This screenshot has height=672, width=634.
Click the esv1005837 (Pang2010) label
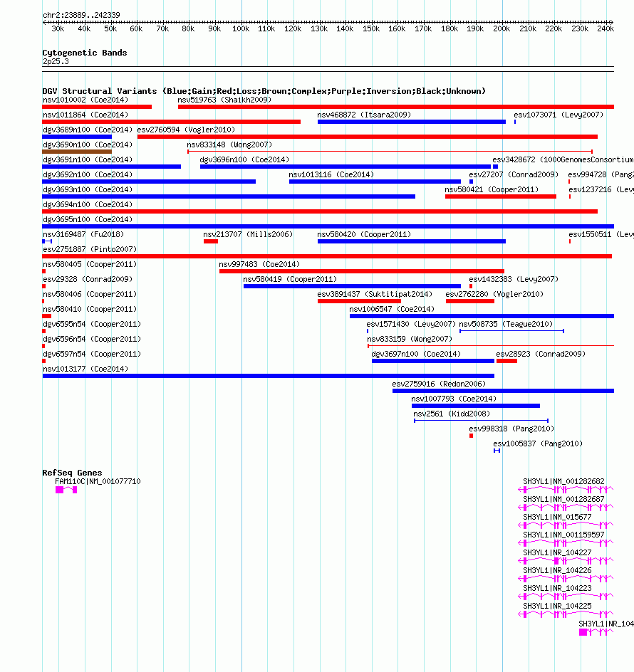538,444
